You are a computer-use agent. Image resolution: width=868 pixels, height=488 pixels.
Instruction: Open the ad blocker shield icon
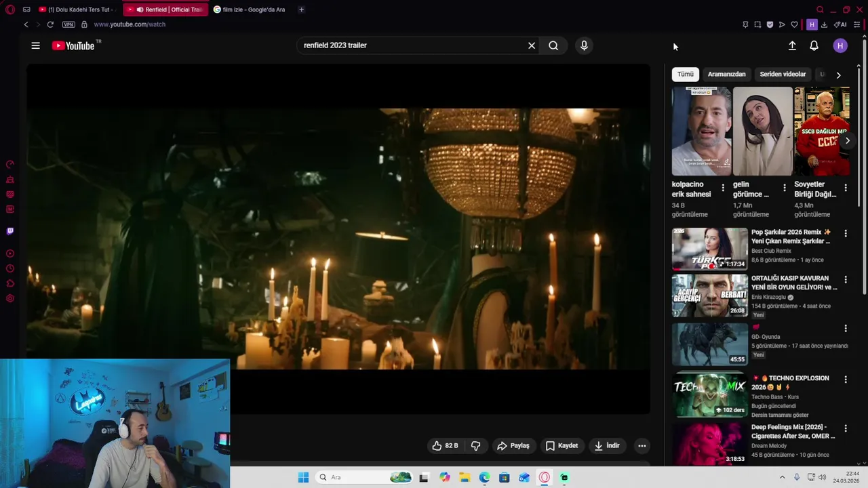[770, 24]
